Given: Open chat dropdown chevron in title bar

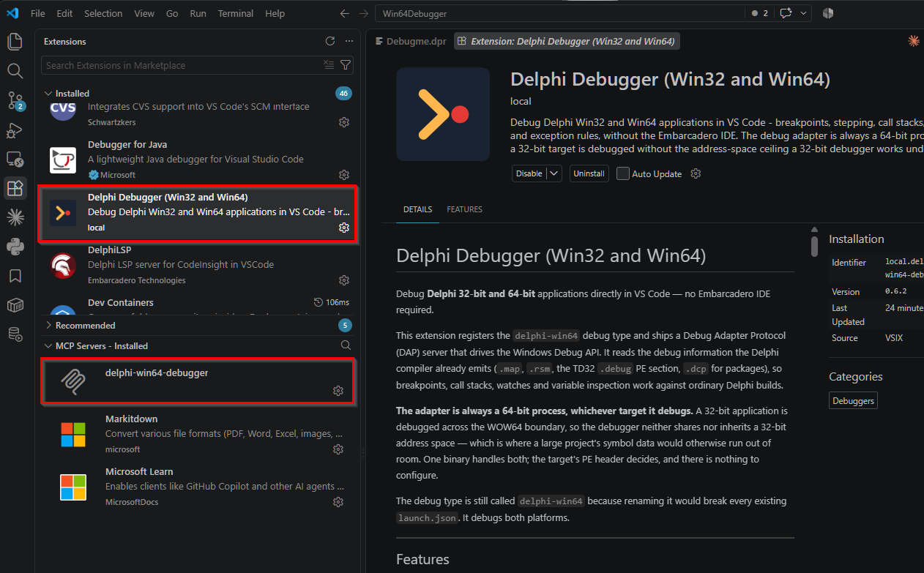Looking at the screenshot, I should (x=804, y=13).
